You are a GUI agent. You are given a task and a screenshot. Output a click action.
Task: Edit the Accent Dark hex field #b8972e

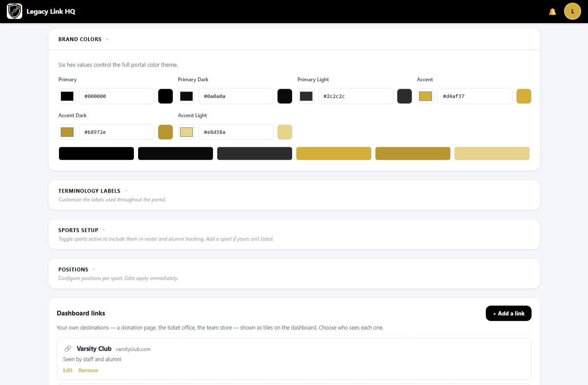point(117,132)
